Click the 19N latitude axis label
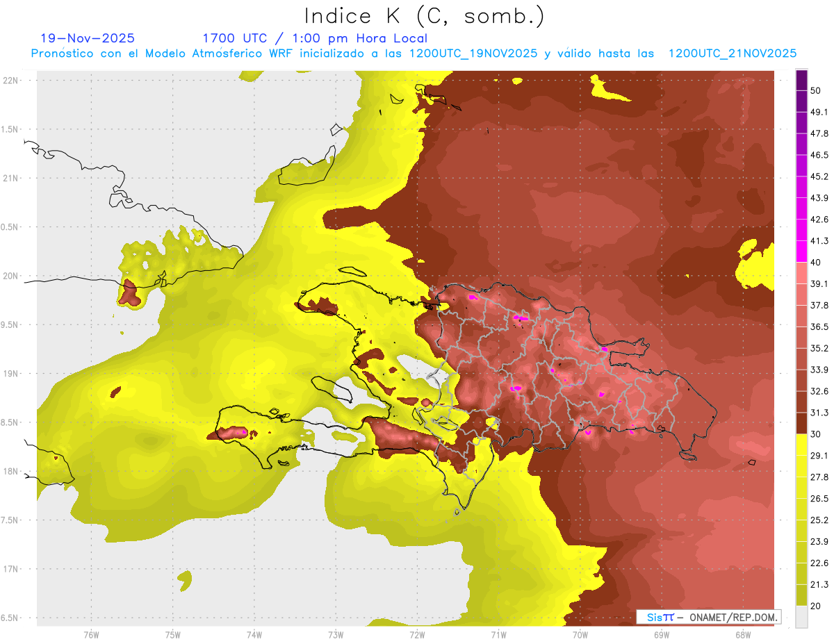 click(x=11, y=373)
